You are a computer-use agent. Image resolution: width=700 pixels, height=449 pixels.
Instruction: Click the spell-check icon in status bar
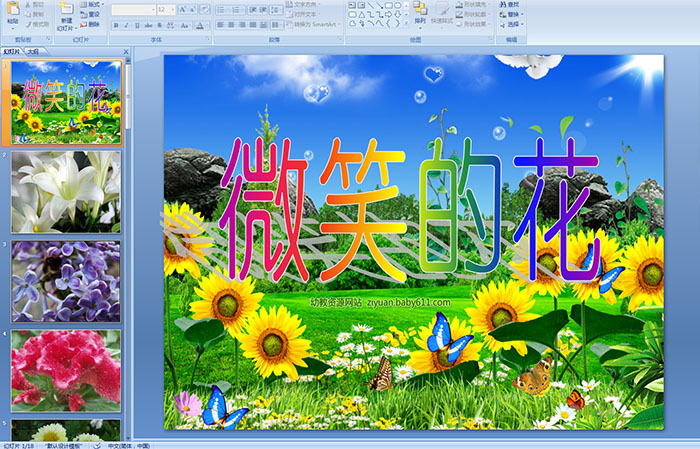click(x=97, y=445)
